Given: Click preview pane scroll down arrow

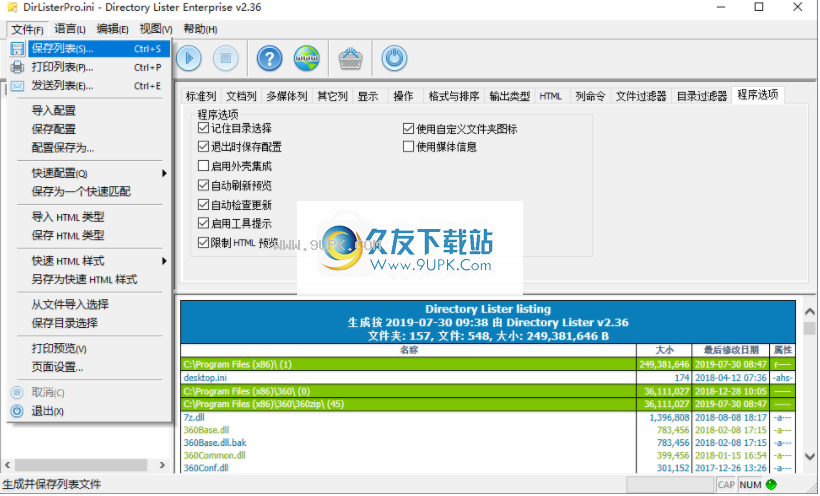Looking at the screenshot, I should 810,457.
